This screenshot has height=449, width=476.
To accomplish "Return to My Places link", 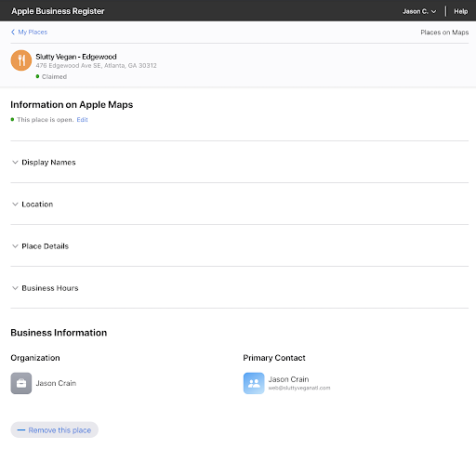I will (33, 32).
